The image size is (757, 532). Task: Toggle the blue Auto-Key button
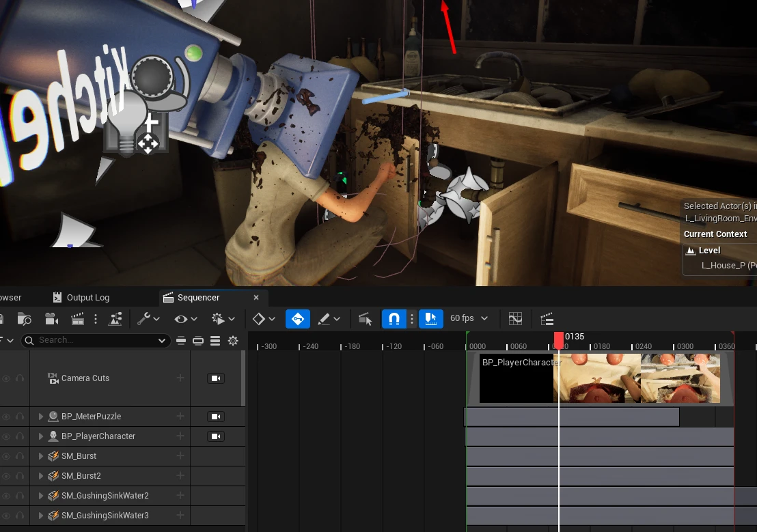(x=297, y=319)
